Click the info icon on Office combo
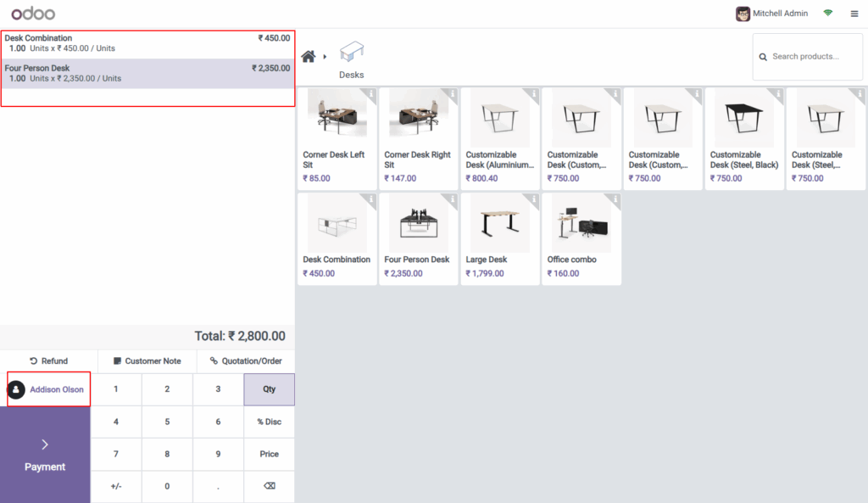Screen dimensions: 868x503 click(x=615, y=198)
